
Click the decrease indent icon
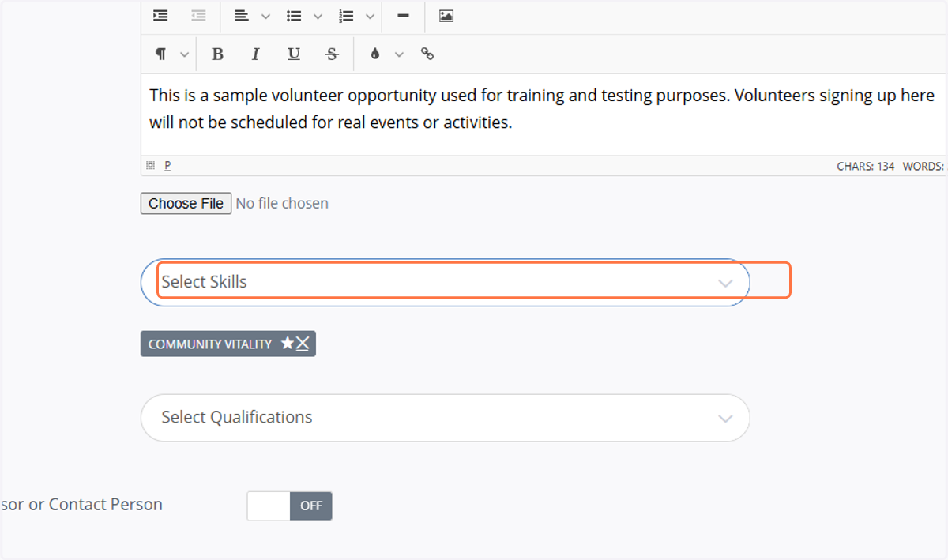[x=198, y=16]
